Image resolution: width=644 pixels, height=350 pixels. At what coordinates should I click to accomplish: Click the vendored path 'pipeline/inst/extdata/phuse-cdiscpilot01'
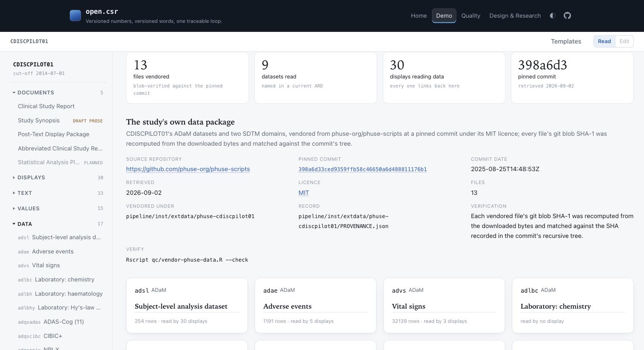coord(190,216)
